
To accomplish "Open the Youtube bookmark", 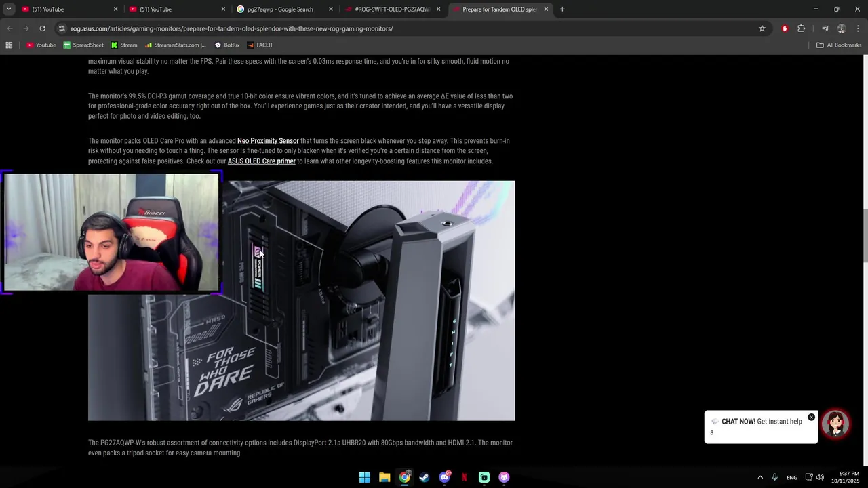I will coord(41,45).
